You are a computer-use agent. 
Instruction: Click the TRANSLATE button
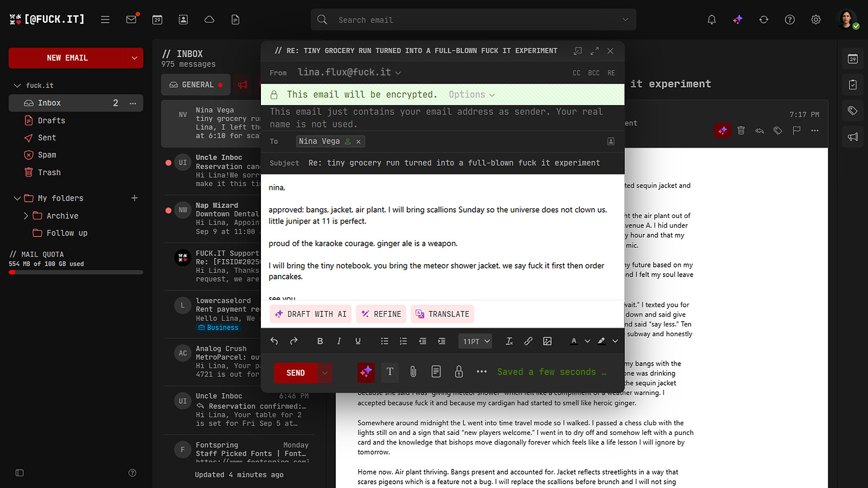(442, 314)
